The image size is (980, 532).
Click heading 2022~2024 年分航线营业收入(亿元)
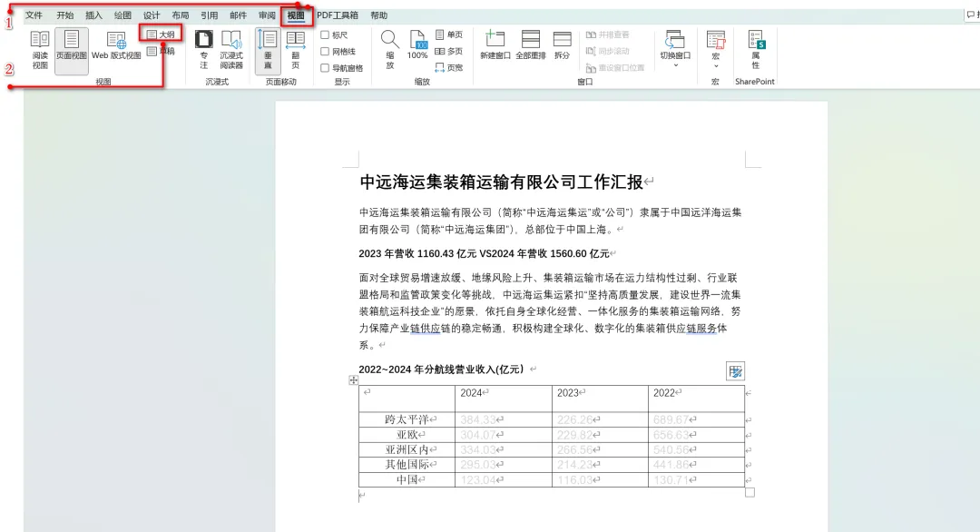point(441,369)
